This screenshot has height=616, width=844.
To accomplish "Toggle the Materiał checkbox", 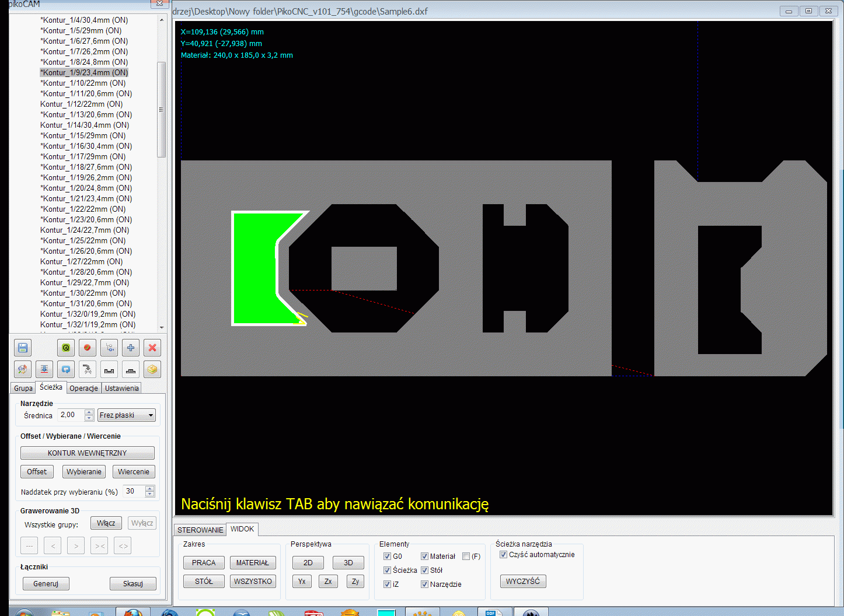I will click(x=424, y=556).
